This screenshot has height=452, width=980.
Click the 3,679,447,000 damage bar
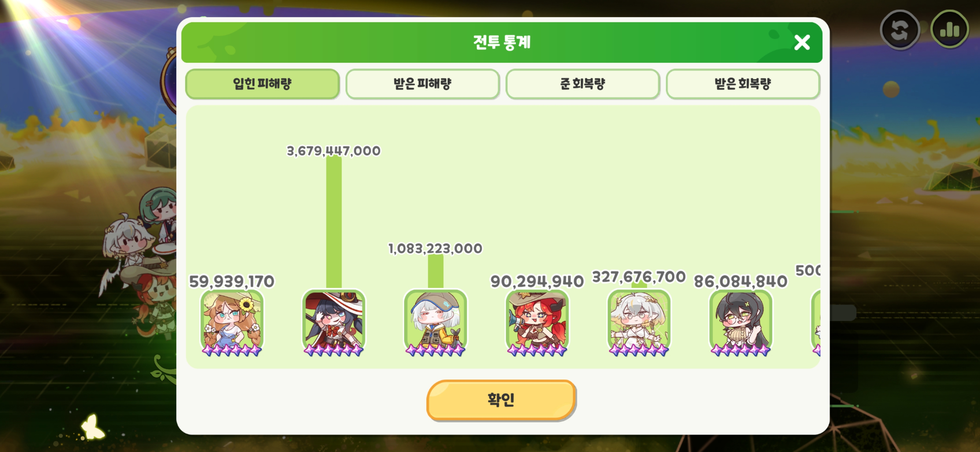coord(334,222)
